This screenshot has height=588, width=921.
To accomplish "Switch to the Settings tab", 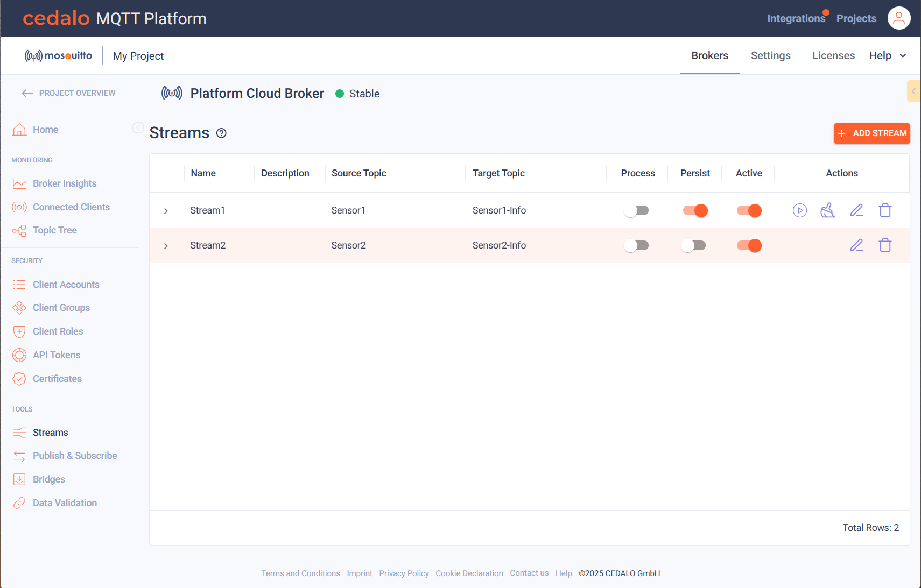I will click(x=770, y=55).
